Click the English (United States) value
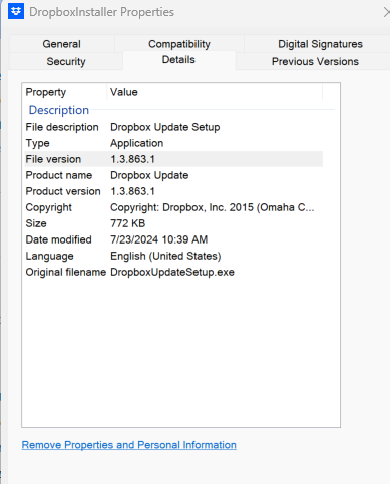This screenshot has height=484, width=390. 166,256
